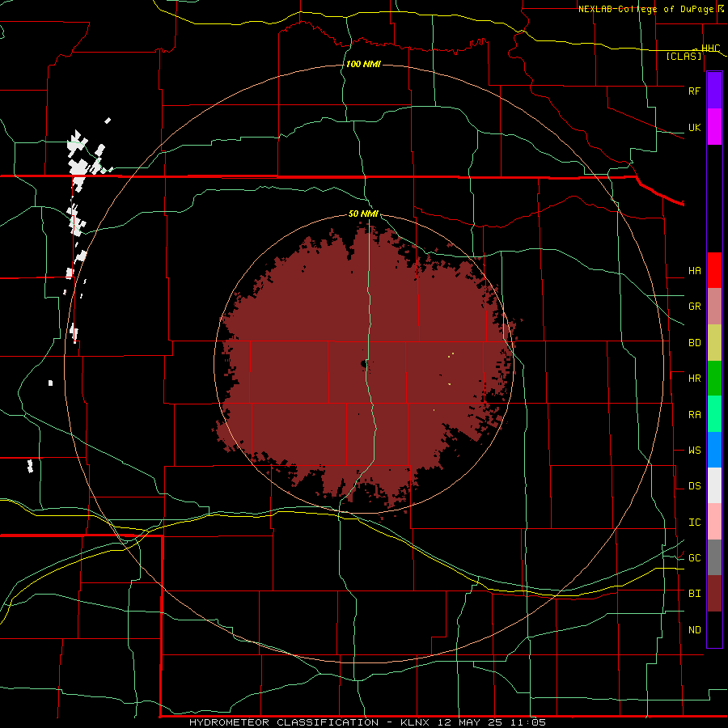Click the ND black legend swatch
The width and height of the screenshot is (728, 728).
coord(714,629)
